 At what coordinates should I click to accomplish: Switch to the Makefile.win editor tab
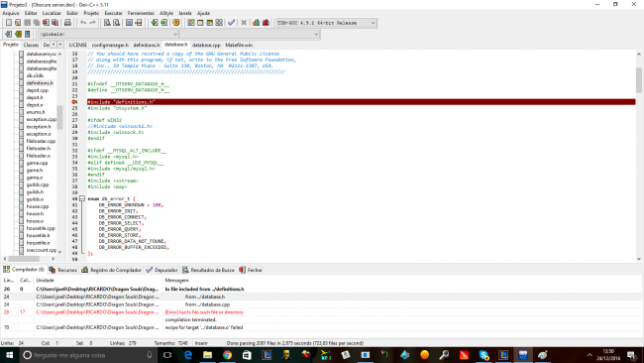pos(239,45)
